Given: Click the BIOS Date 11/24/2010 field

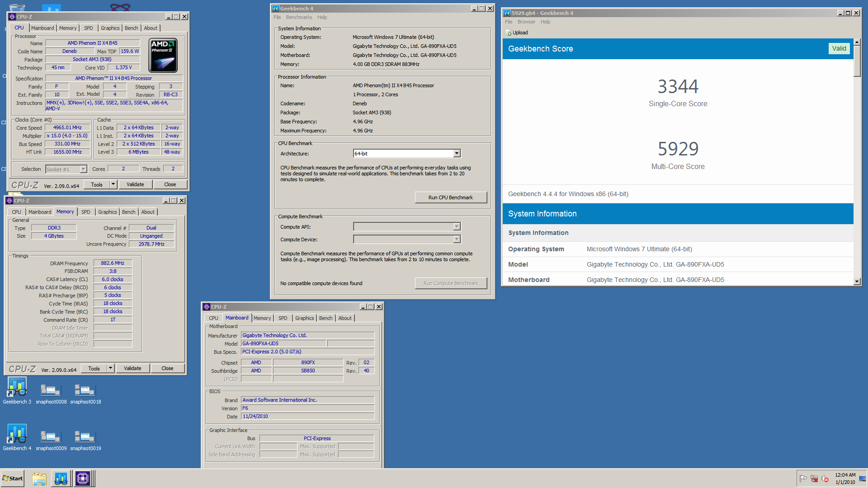Looking at the screenshot, I should (307, 417).
